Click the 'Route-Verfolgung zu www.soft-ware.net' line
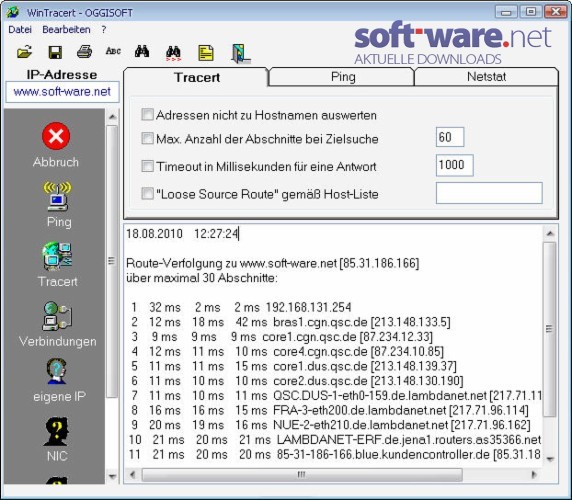Viewport: 572px width, 500px height. [273, 263]
